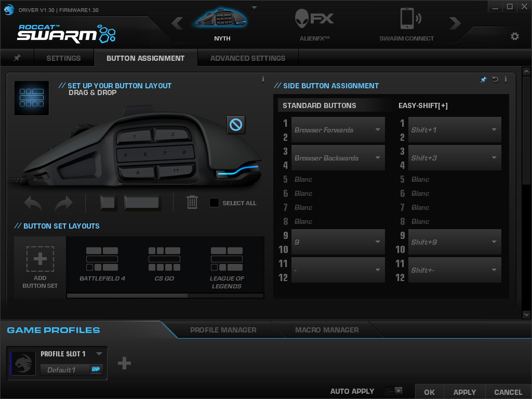Viewport: 532px width, 399px height.
Task: Switch to the Advanced Settings tab
Action: click(248, 58)
